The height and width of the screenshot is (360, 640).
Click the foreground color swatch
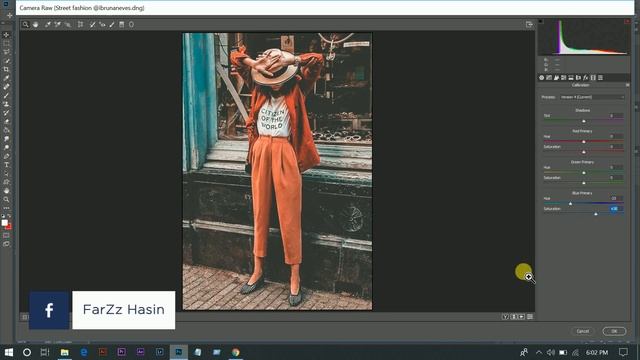click(4, 223)
